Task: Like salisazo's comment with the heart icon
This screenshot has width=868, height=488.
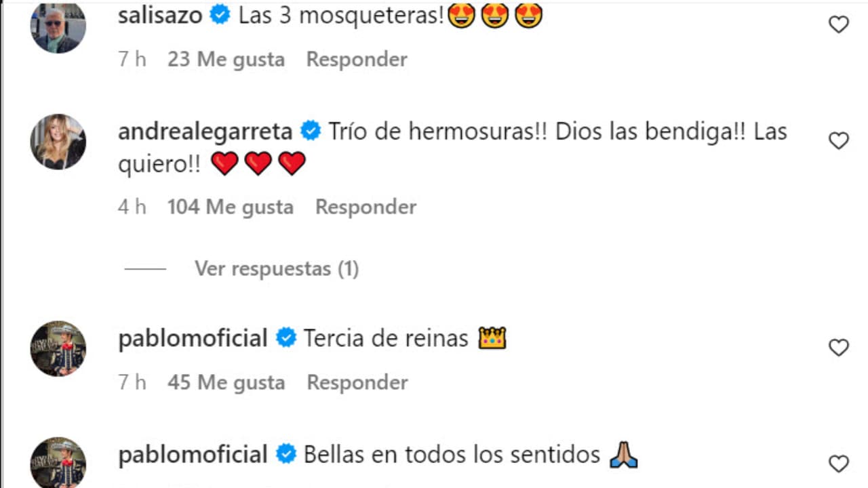Action: pos(839,22)
